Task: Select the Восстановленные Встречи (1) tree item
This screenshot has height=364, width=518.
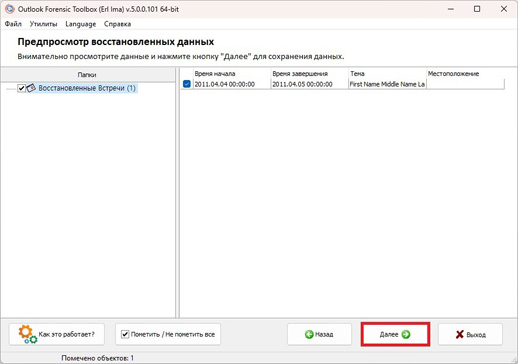Action: click(87, 88)
